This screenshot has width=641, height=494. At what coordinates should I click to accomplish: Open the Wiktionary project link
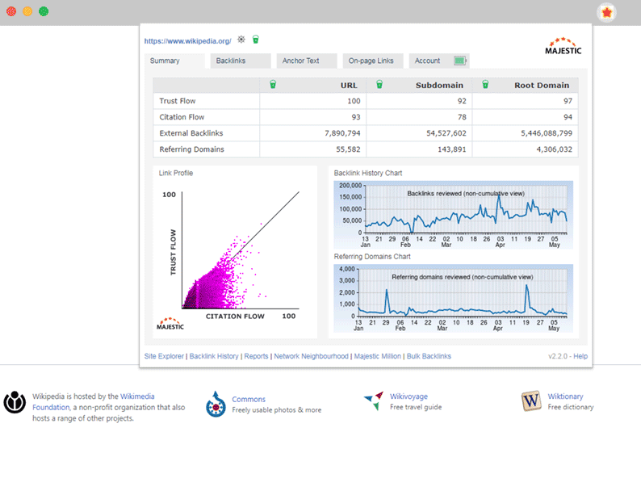[x=565, y=396]
